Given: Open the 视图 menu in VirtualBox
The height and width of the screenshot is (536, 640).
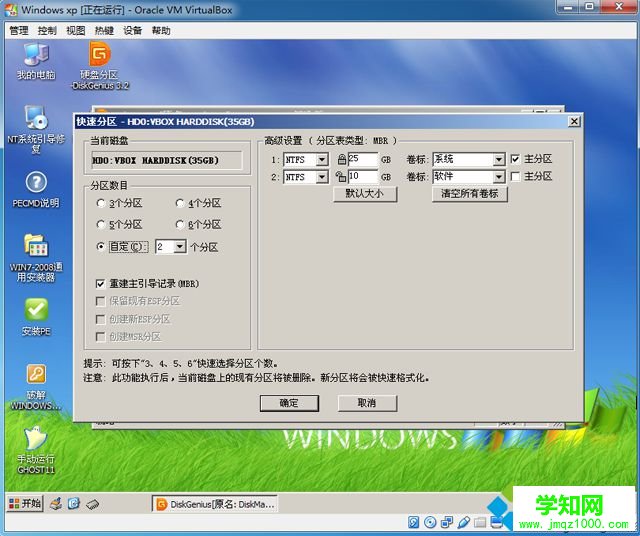Looking at the screenshot, I should 76,31.
